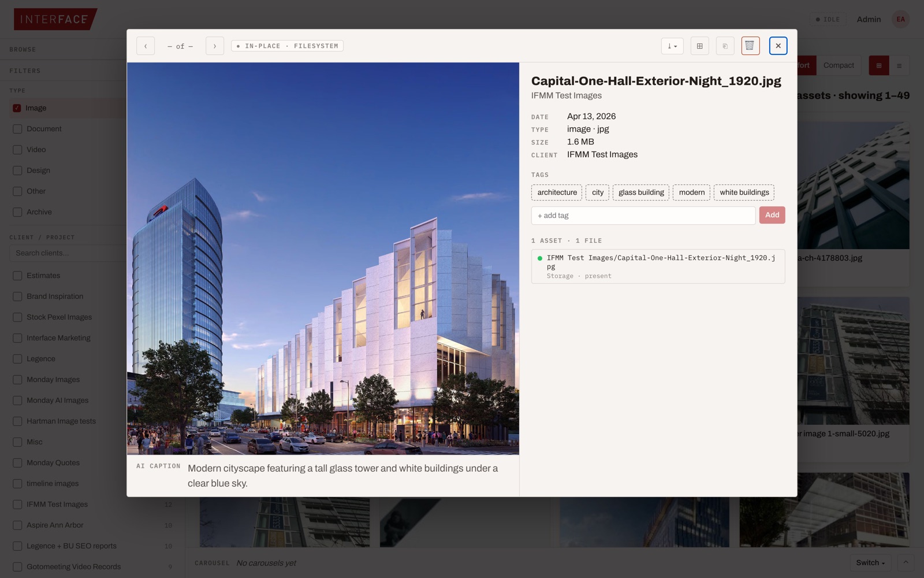Open the Switch carousel dropdown
This screenshot has height=578, width=924.
pos(870,562)
